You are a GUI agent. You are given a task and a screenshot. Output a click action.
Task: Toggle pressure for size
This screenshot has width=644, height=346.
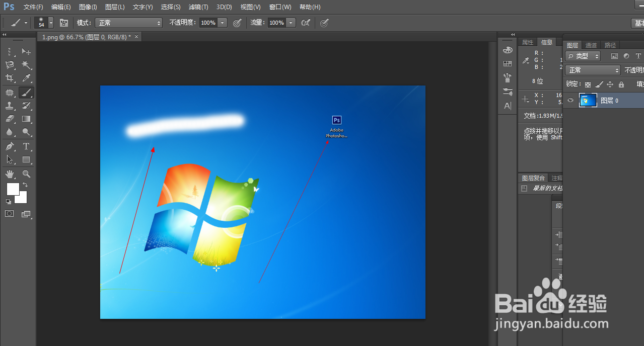pyautogui.click(x=325, y=23)
